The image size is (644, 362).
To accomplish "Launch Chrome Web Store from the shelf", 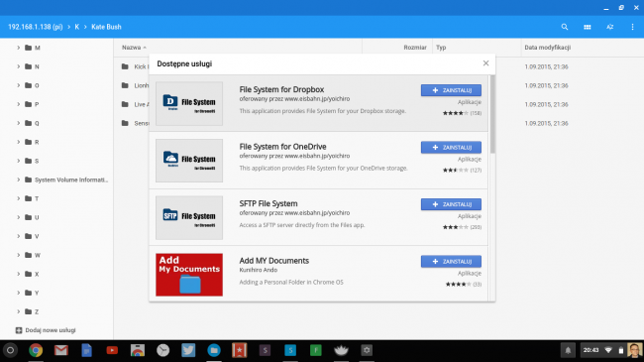I will 138,350.
